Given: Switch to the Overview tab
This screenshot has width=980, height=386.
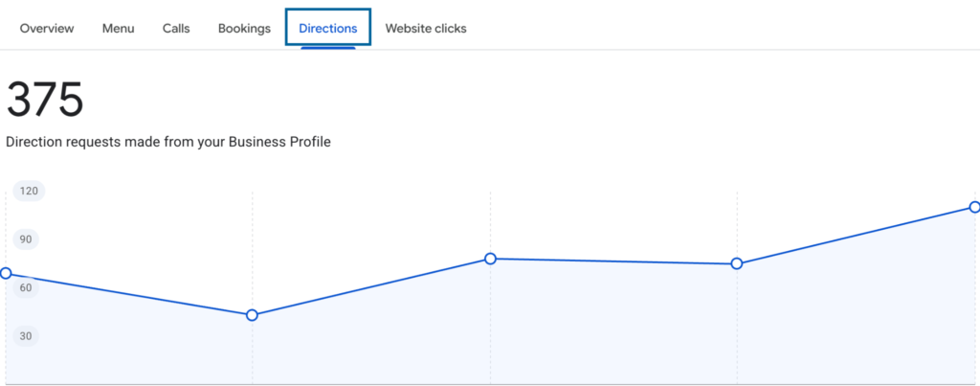Looking at the screenshot, I should [x=47, y=28].
